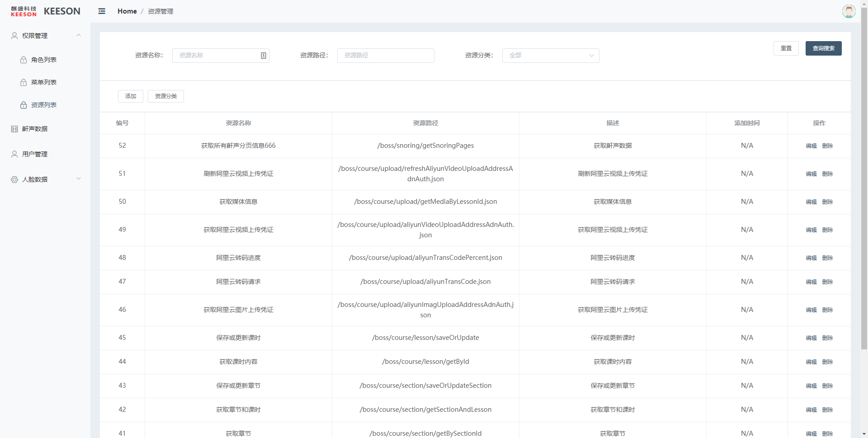
Task: Open the user avatar menu
Action: 849,11
